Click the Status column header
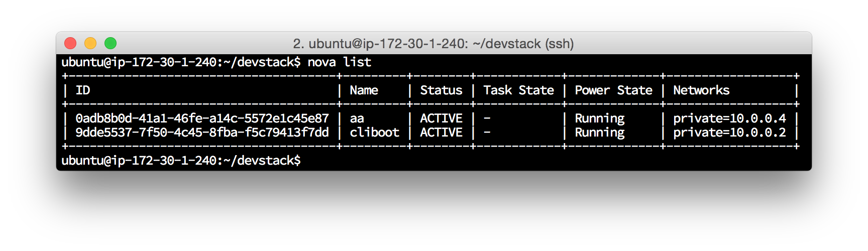Image resolution: width=868 pixels, height=251 pixels. click(x=441, y=90)
